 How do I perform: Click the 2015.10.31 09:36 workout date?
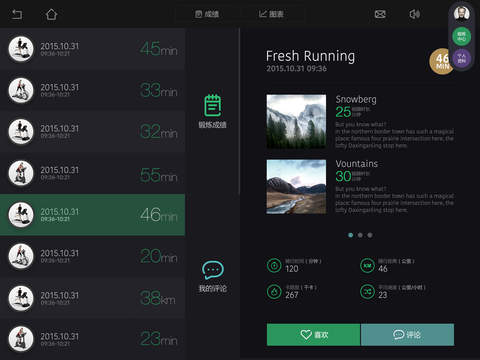point(296,69)
